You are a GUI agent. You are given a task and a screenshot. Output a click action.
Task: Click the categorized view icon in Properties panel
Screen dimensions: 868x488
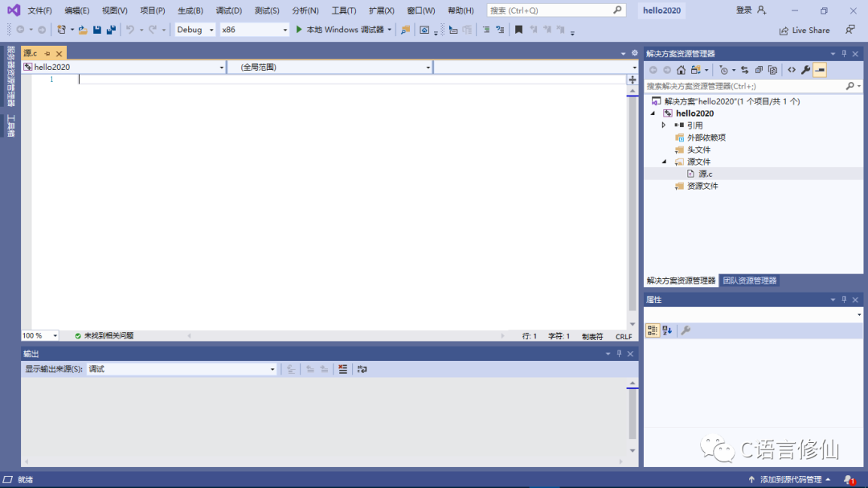[653, 330]
